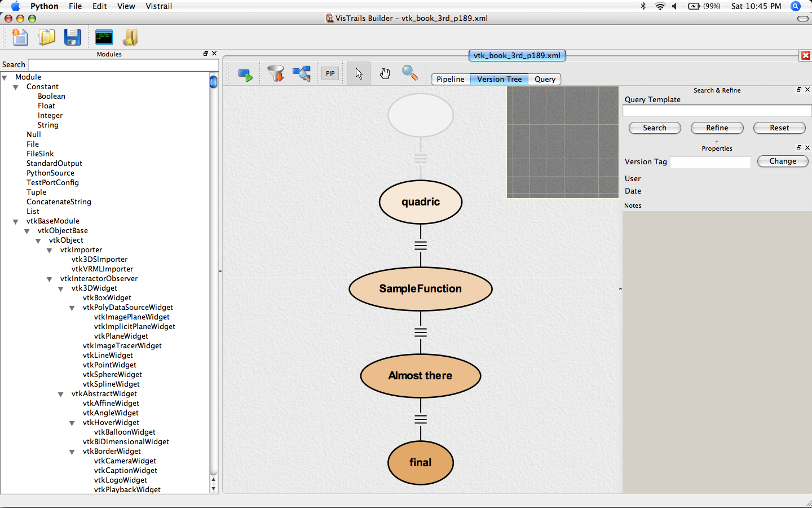
Task: Toggle the arrow selection cursor tool
Action: coord(359,73)
